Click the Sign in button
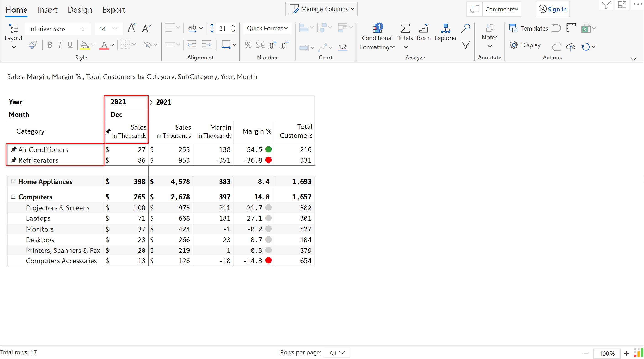Viewport: 644px width, 359px height. click(x=552, y=9)
